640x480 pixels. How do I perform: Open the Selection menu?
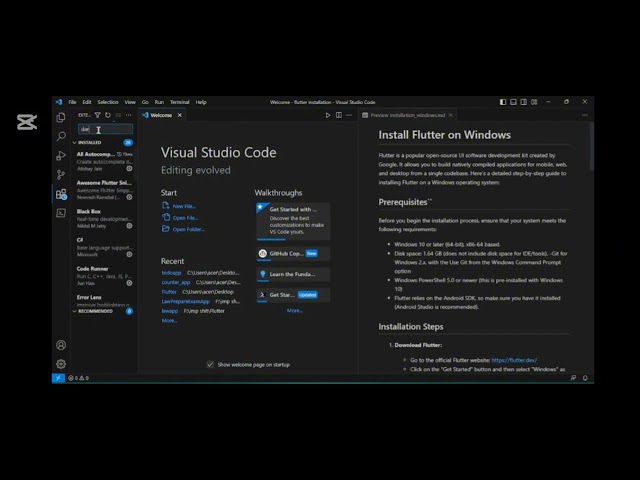(x=108, y=102)
